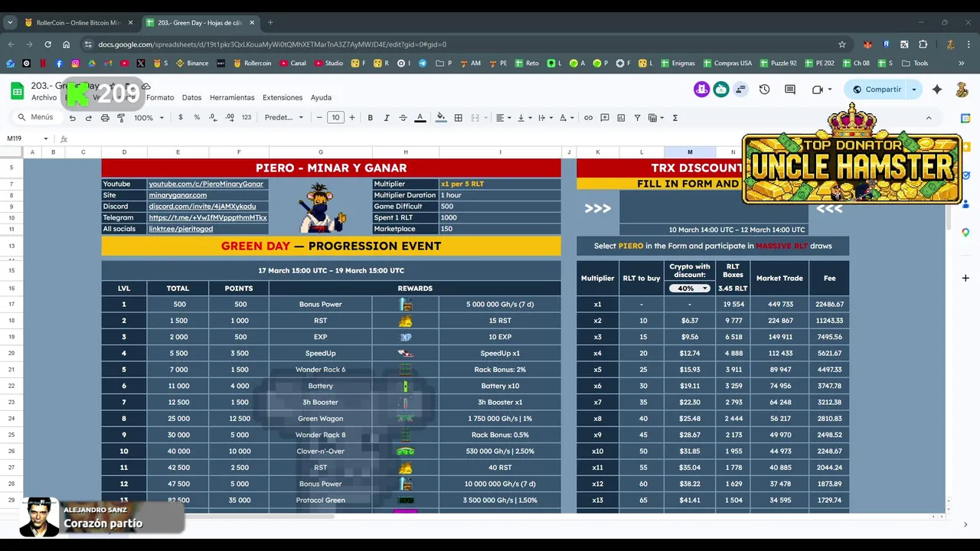This screenshot has height=551, width=980.
Task: Open font family Predet... dropdown
Action: [283, 118]
